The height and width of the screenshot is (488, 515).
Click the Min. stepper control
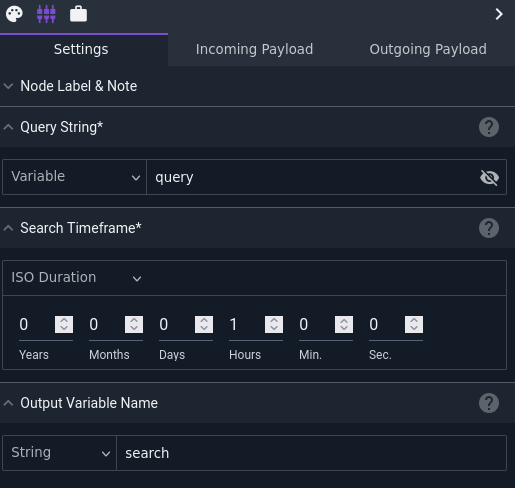pos(344,324)
